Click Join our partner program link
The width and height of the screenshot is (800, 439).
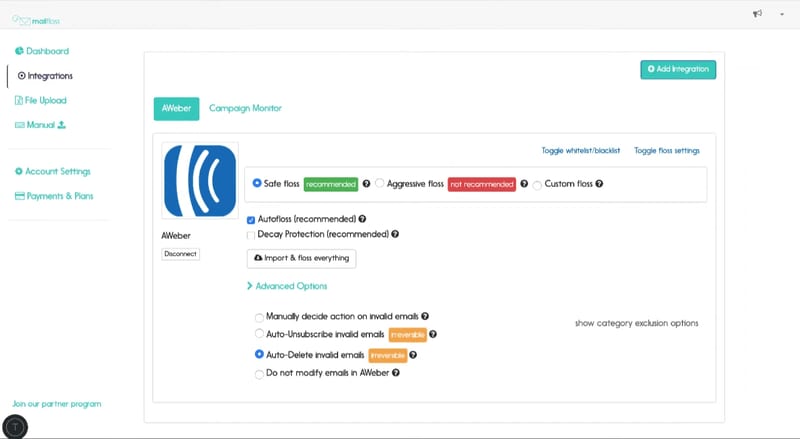[57, 404]
